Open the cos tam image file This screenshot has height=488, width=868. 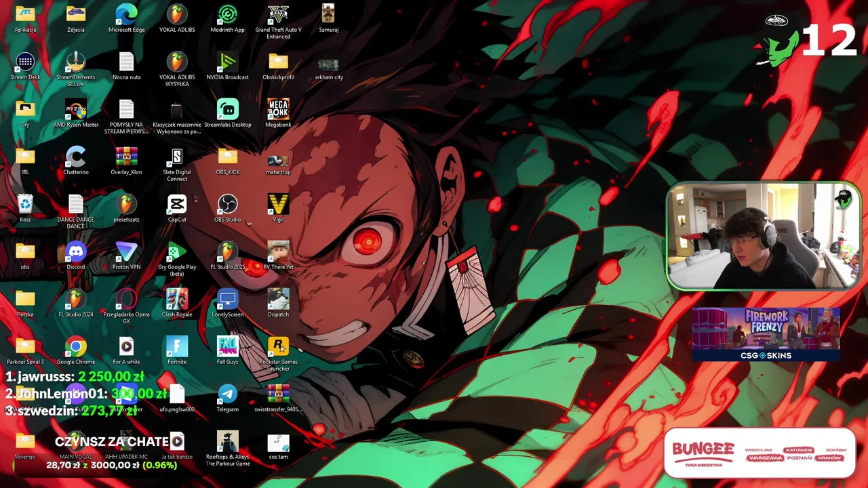click(x=278, y=446)
